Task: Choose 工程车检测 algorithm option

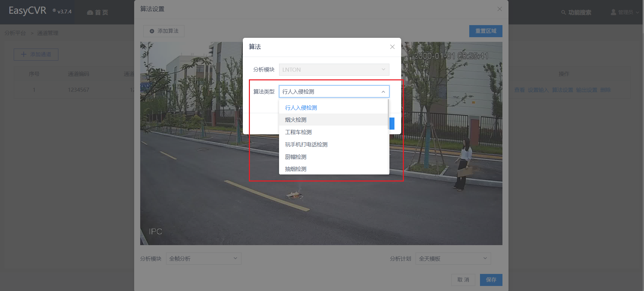Action: [298, 132]
